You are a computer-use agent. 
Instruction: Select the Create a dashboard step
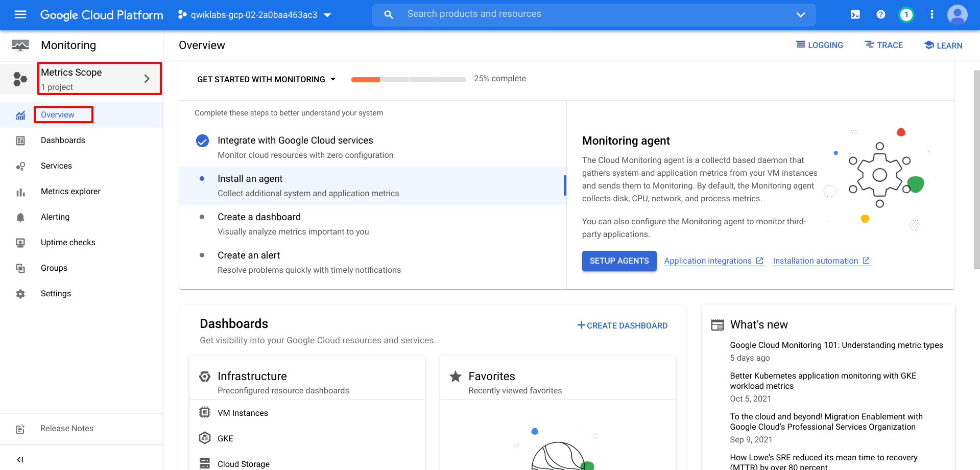(x=373, y=224)
